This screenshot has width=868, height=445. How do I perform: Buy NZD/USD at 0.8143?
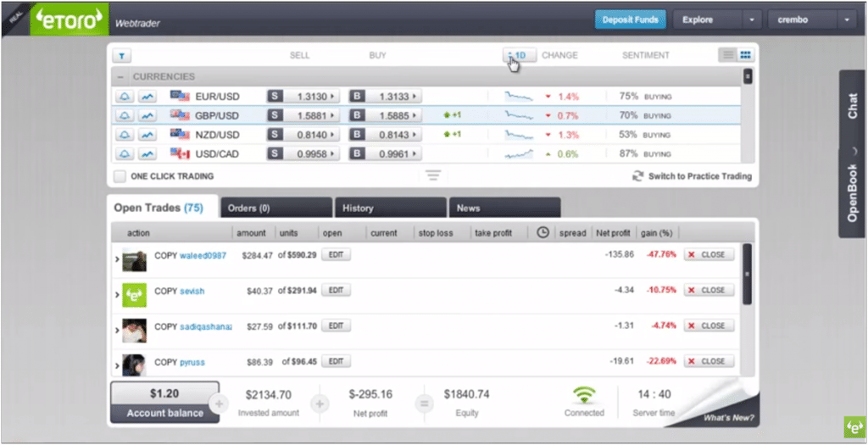[x=386, y=135]
